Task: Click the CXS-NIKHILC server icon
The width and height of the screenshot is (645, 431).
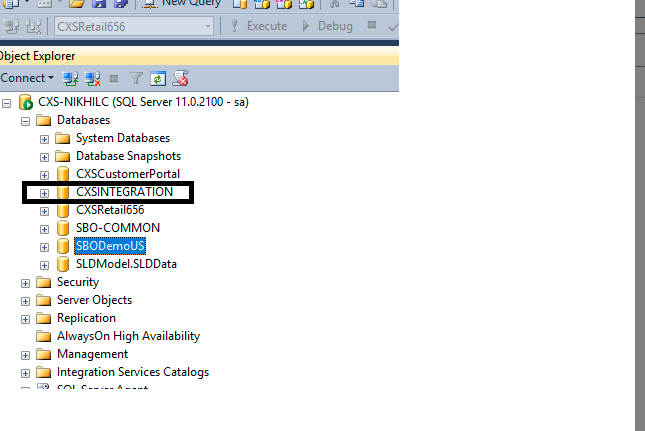Action: (x=26, y=102)
